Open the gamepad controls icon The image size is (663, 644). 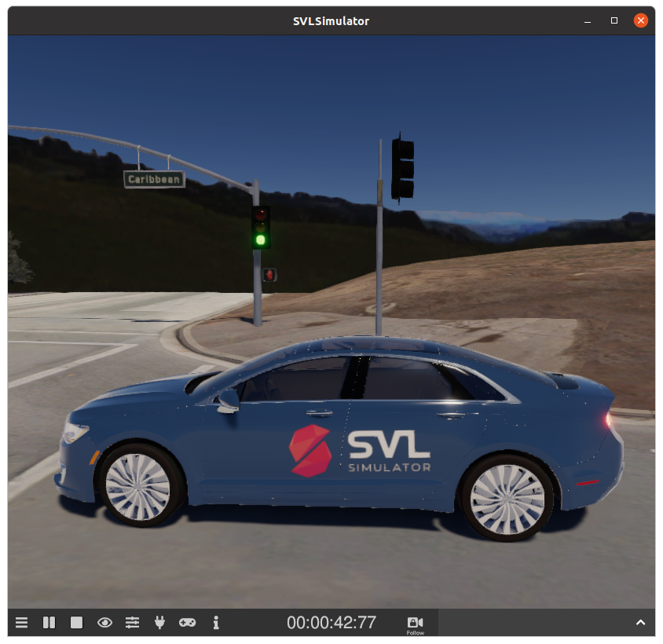[x=187, y=623]
